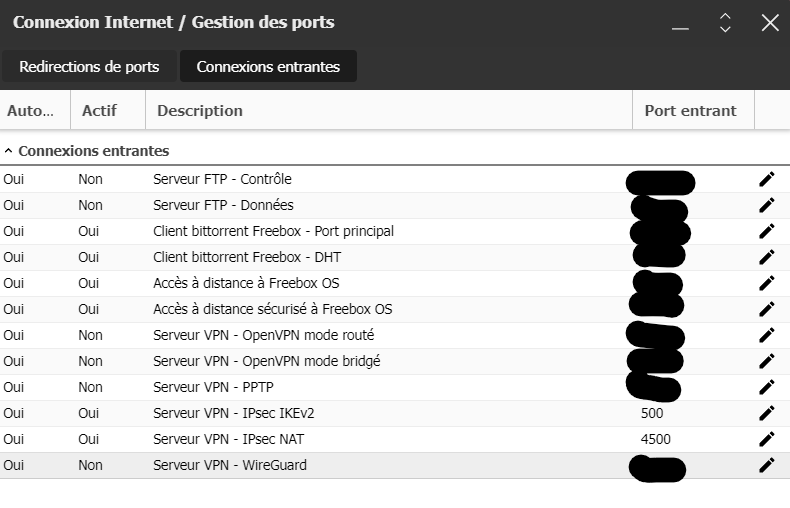Select the Serveur VPN - WireGuard row
Viewport: 790px width, 508px height.
(x=395, y=466)
